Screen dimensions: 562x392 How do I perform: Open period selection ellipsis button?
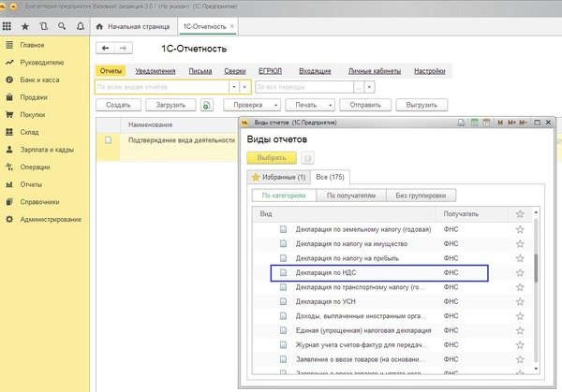pos(359,87)
